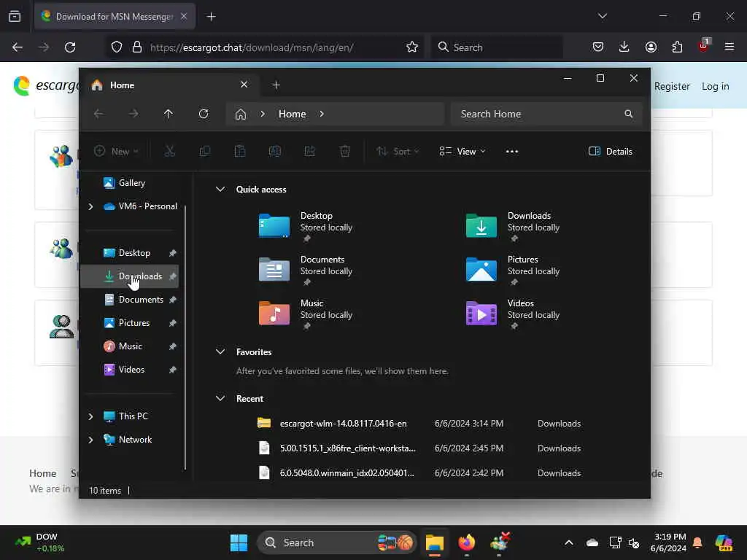Go up one folder level in Explorer
The image size is (747, 560).
(x=169, y=114)
